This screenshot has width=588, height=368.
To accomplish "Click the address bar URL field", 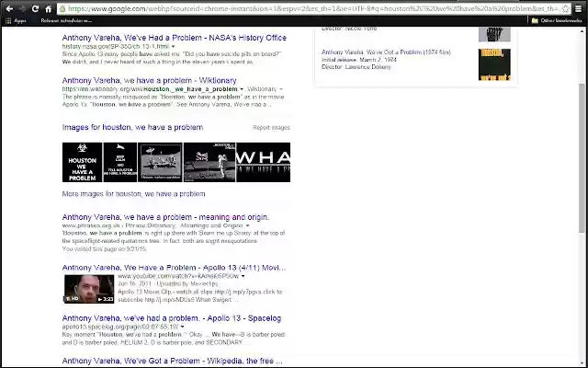I will pyautogui.click(x=313, y=8).
